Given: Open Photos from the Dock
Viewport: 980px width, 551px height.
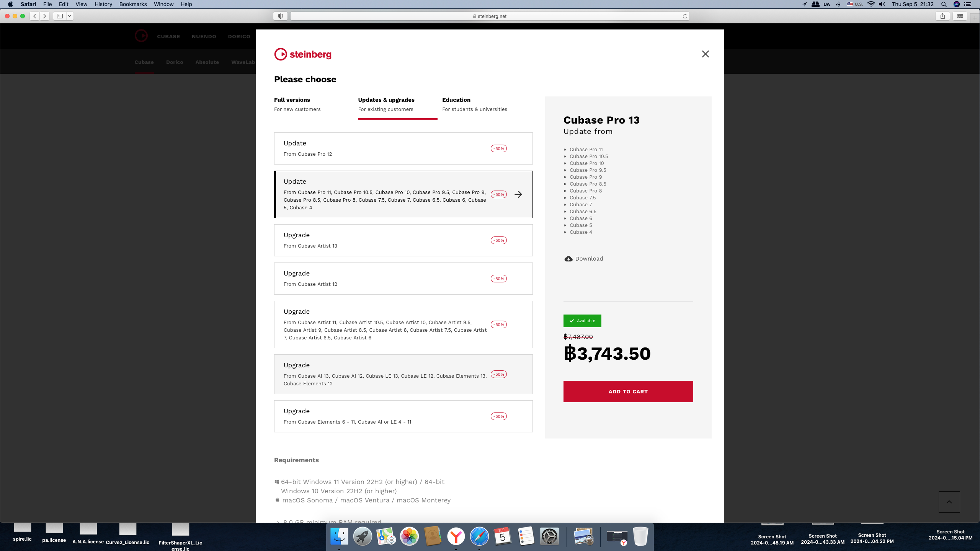Looking at the screenshot, I should click(409, 536).
